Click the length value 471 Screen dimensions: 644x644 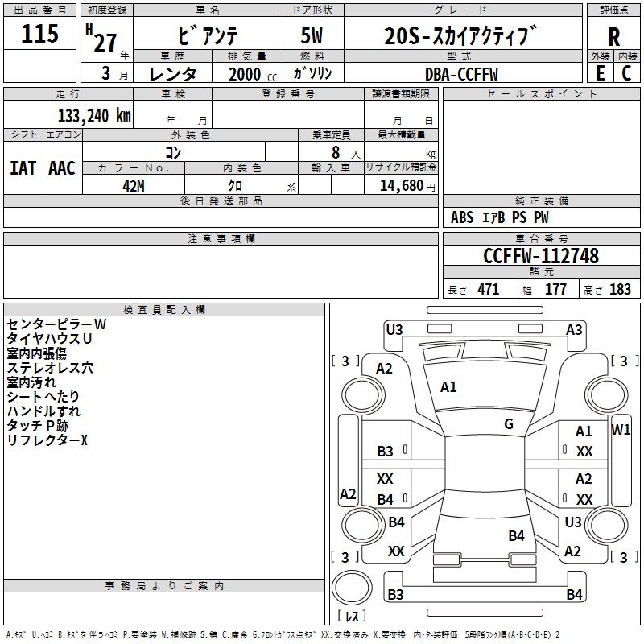(x=489, y=289)
